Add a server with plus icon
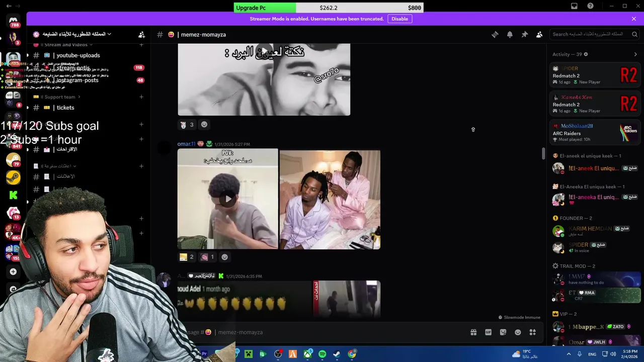The height and width of the screenshot is (362, 644). (x=13, y=271)
